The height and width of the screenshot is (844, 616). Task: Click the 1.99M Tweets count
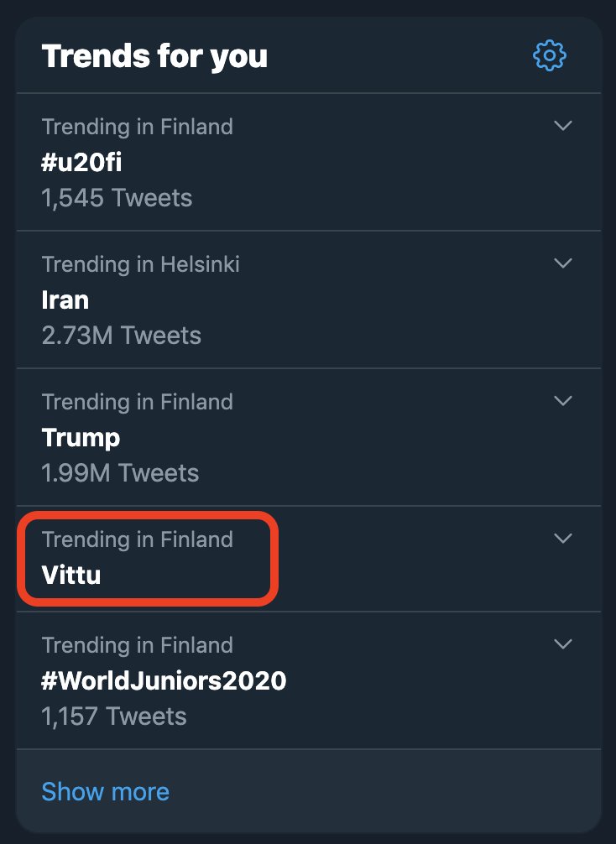click(x=120, y=473)
